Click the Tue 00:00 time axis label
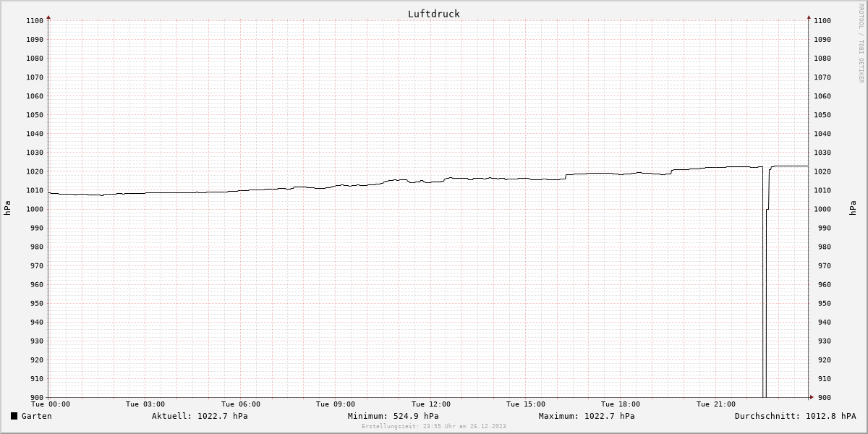The height and width of the screenshot is (434, 868). (51, 404)
